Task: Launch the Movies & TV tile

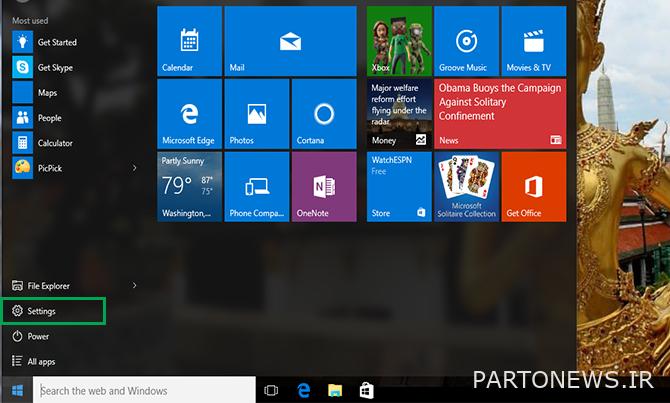Action: (533, 41)
